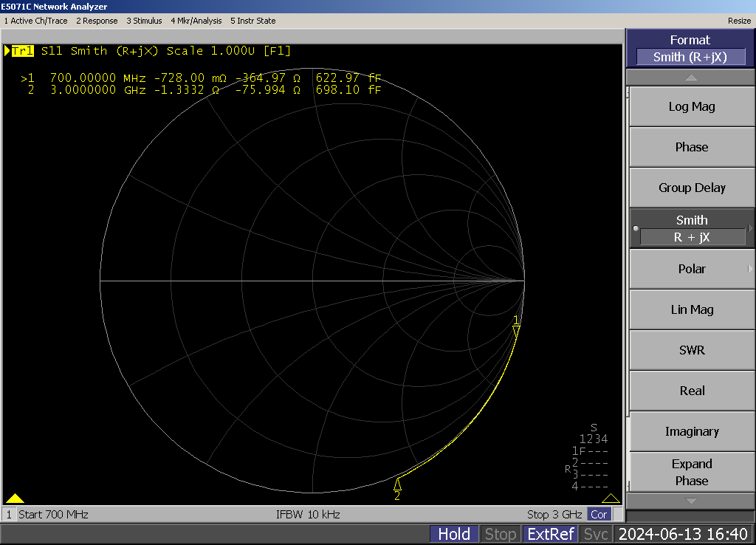This screenshot has height=545, width=756.
Task: Click marker 2 triangle on trace
Action: click(x=397, y=484)
